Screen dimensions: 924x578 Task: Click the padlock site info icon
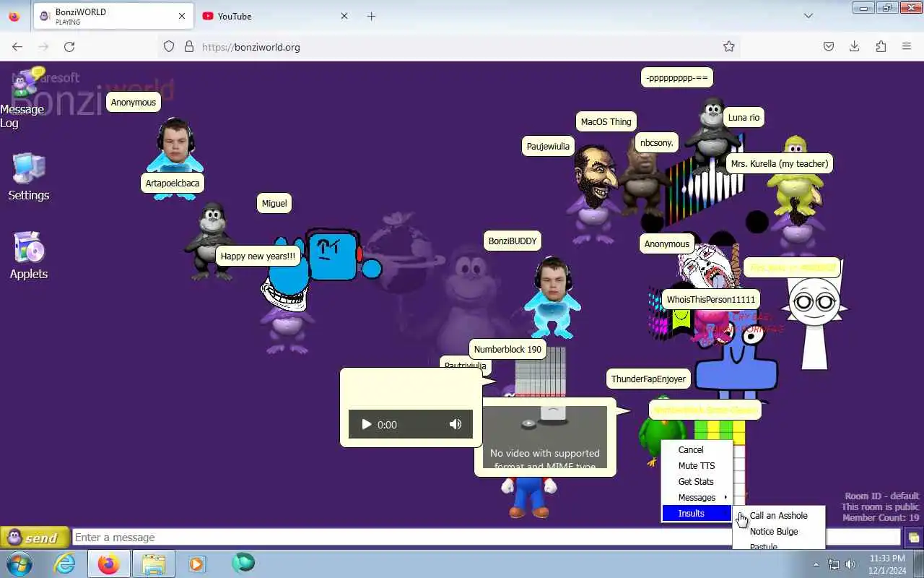189,46
